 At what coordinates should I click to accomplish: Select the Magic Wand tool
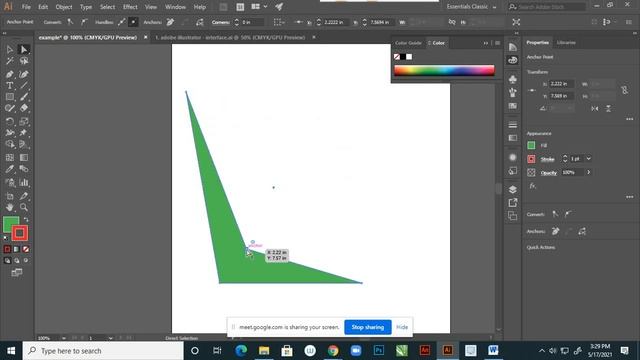(x=10, y=61)
